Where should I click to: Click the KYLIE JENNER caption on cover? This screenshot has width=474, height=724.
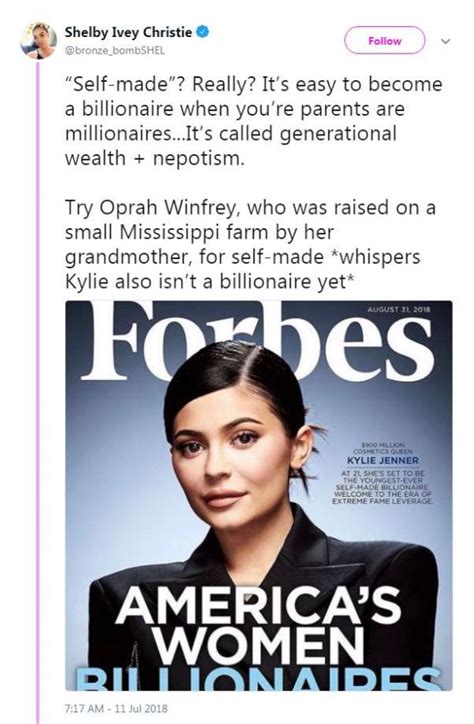(x=383, y=460)
